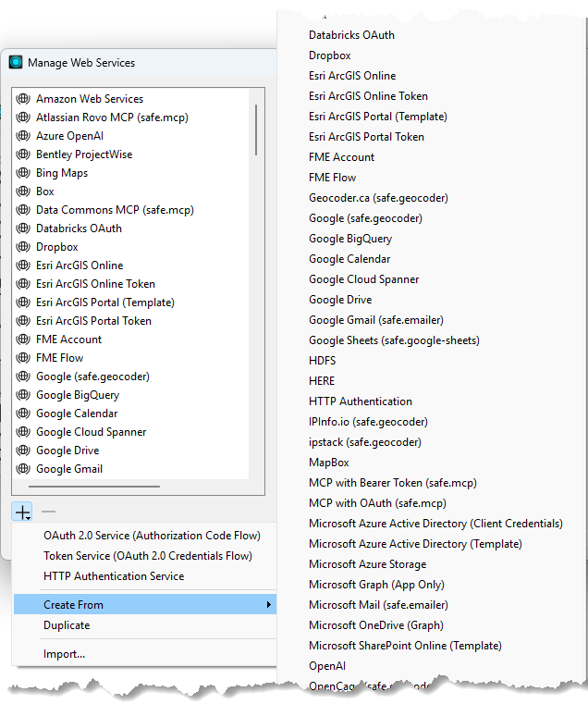Choose Microsoft Azure Active Directory (Client Credentials)
The width and height of the screenshot is (588, 704).
[435, 524]
